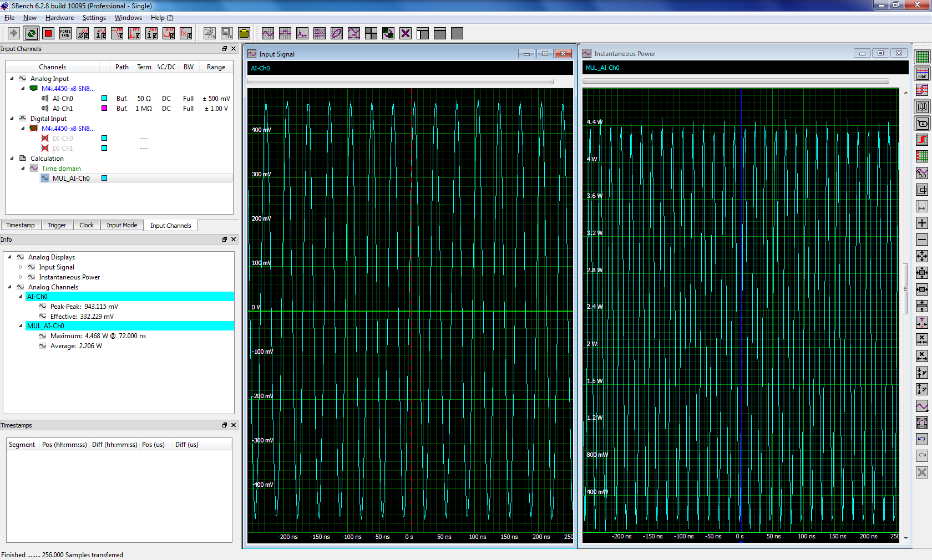This screenshot has width=932, height=560.
Task: Collapse the Analog Input tree node
Action: pyautogui.click(x=12, y=79)
